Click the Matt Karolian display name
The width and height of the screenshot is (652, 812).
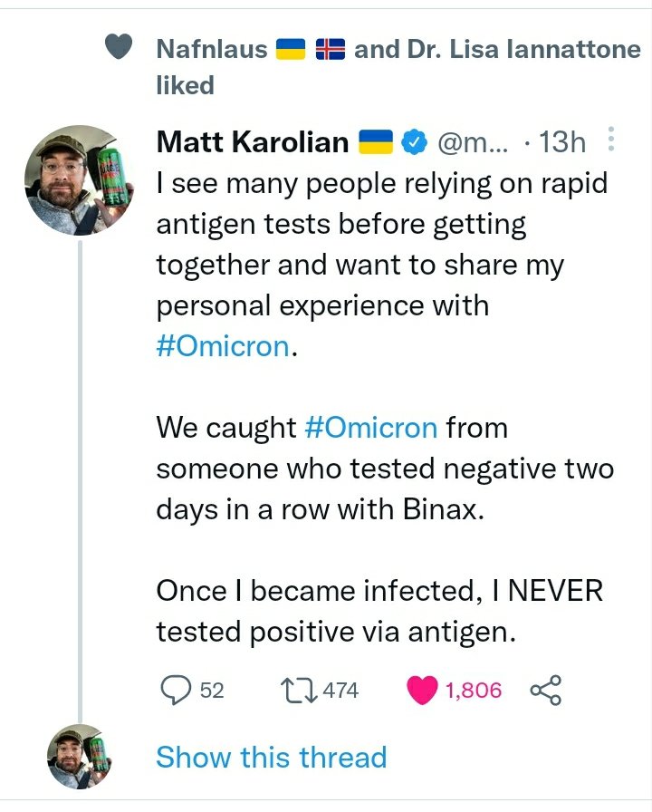click(x=253, y=142)
